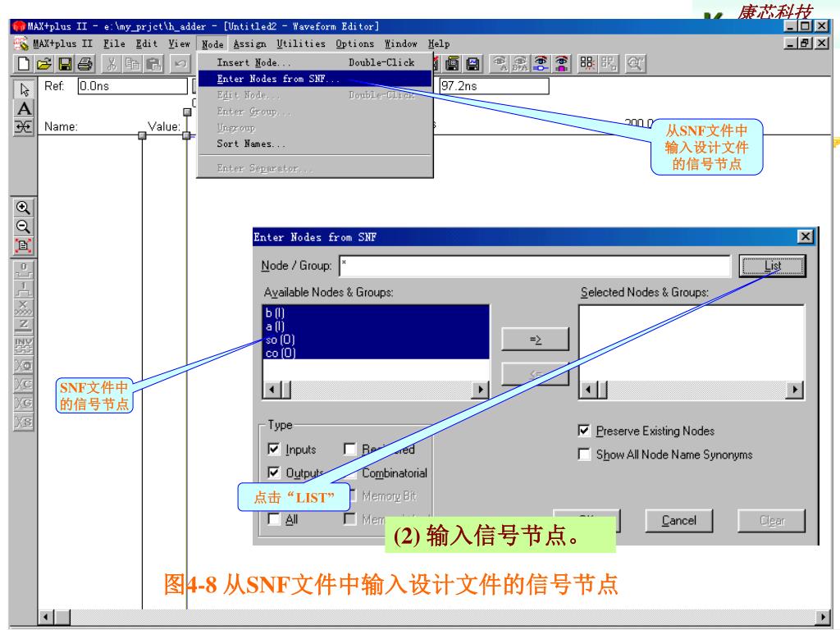Toggle the Outputs type checkbox
Image resolution: width=840 pixels, height=630 pixels.
pos(274,472)
